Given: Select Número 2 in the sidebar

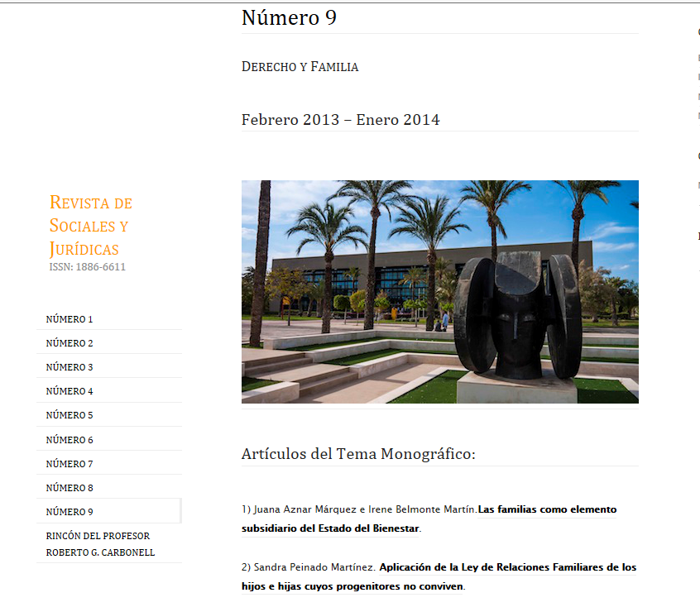Looking at the screenshot, I should (70, 343).
